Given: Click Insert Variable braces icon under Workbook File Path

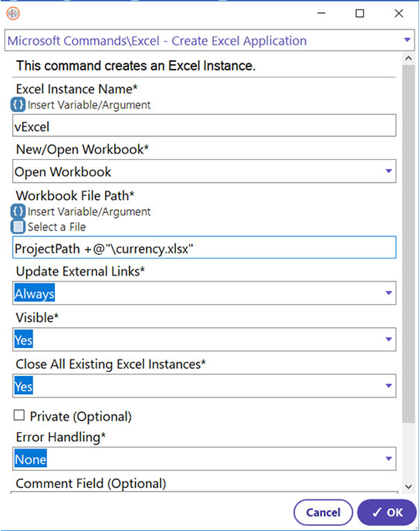Looking at the screenshot, I should pos(18,211).
